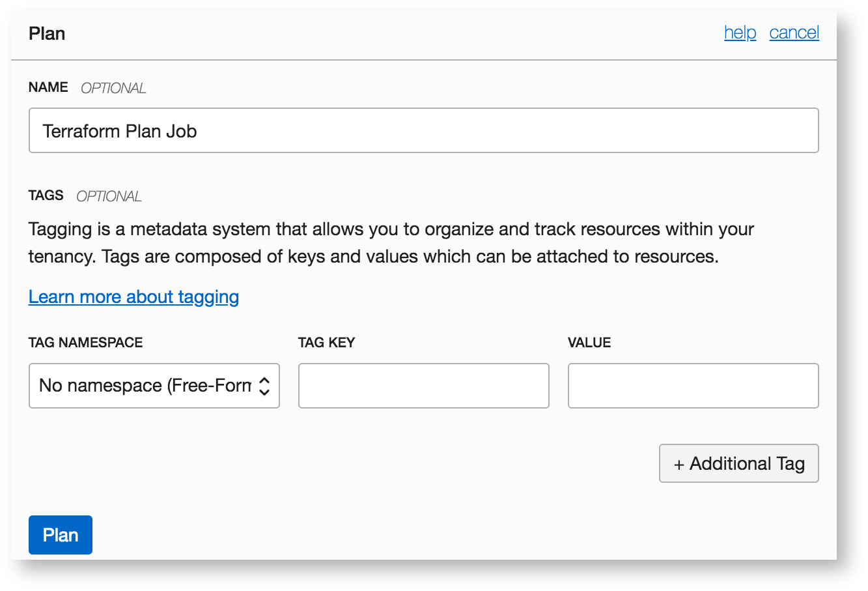Focus the Tag Key input field

423,386
